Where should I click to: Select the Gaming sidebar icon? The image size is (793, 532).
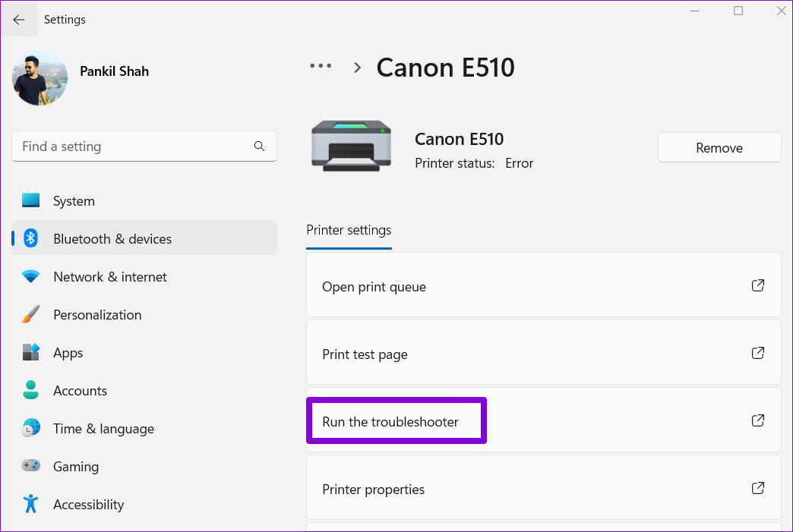30,466
